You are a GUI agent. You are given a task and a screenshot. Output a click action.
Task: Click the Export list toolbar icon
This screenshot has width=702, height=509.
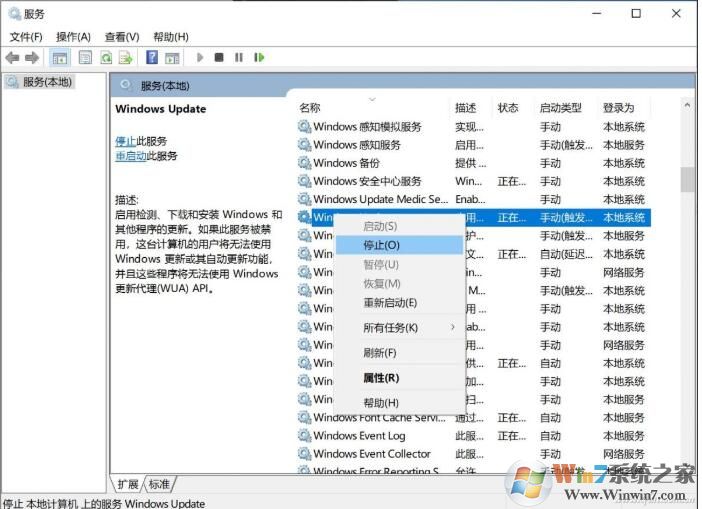(x=126, y=57)
